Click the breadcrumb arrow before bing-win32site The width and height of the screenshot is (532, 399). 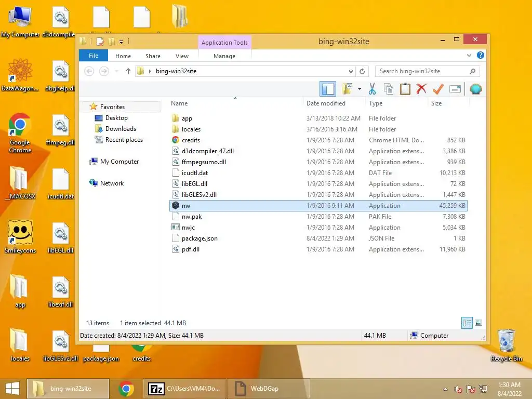point(150,71)
